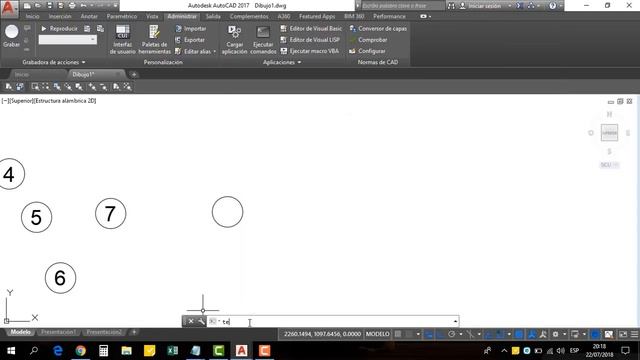Open Chrome from the Windows taskbar
This screenshot has width=640, height=360.
80,351
